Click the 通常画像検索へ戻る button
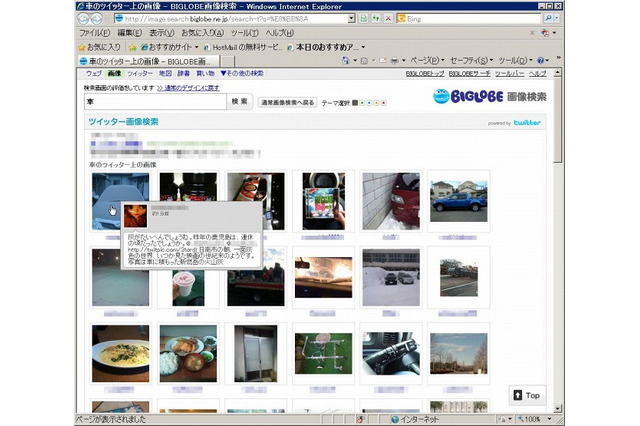The height and width of the screenshot is (426, 640). (288, 102)
